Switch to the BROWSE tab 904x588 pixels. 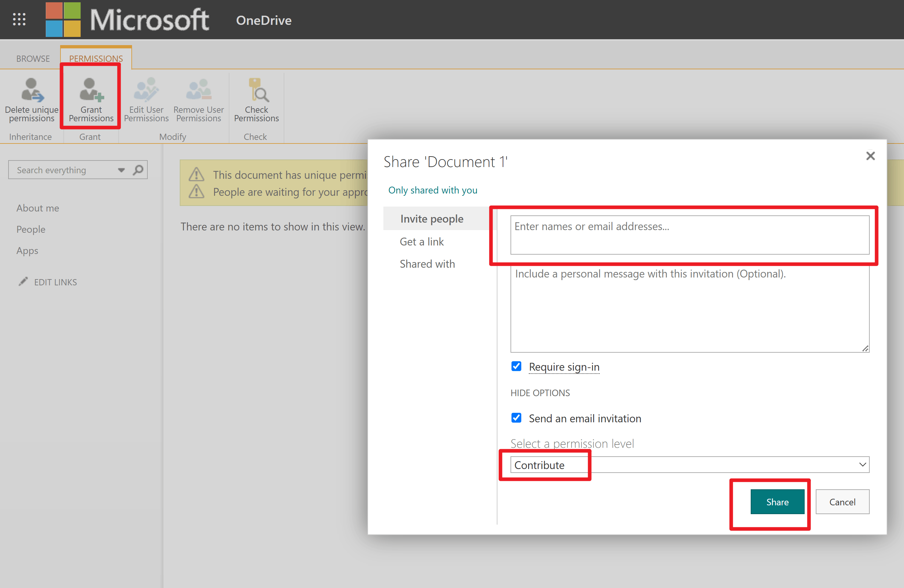(33, 59)
